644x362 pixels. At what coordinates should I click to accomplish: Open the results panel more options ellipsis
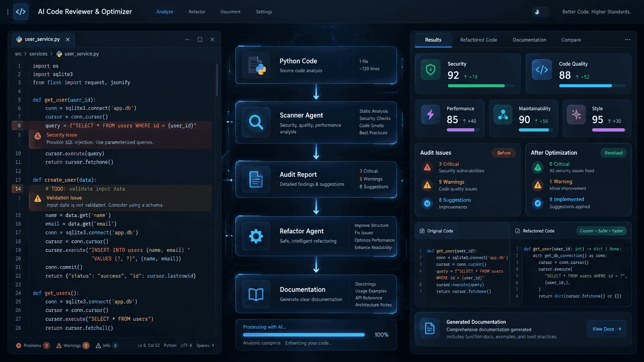coord(628,40)
